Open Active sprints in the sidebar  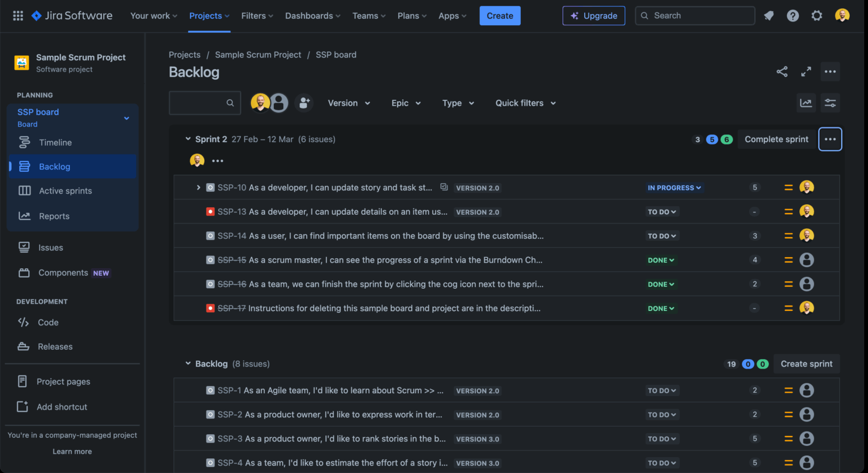coord(73,191)
